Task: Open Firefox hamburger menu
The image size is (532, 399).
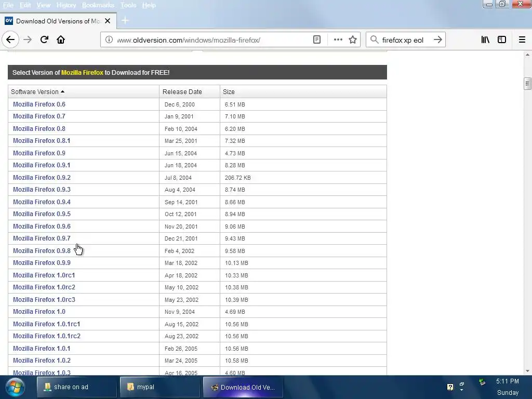Action: coord(522,39)
